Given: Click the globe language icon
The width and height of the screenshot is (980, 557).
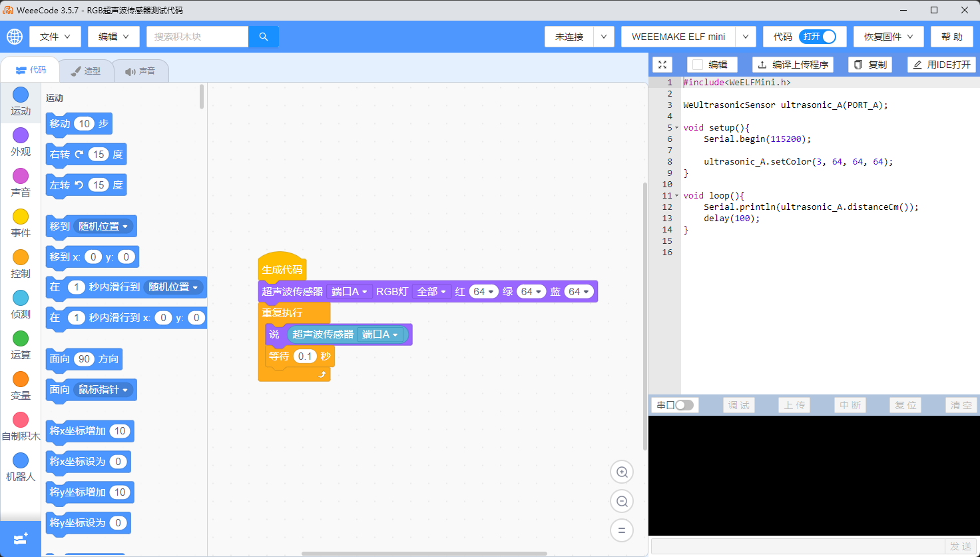Looking at the screenshot, I should coord(15,37).
